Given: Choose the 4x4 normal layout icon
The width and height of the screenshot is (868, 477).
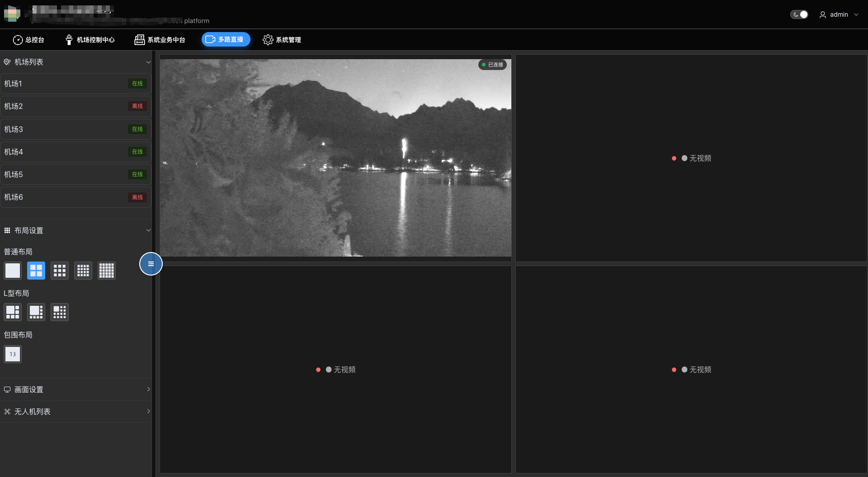Looking at the screenshot, I should pyautogui.click(x=83, y=271).
